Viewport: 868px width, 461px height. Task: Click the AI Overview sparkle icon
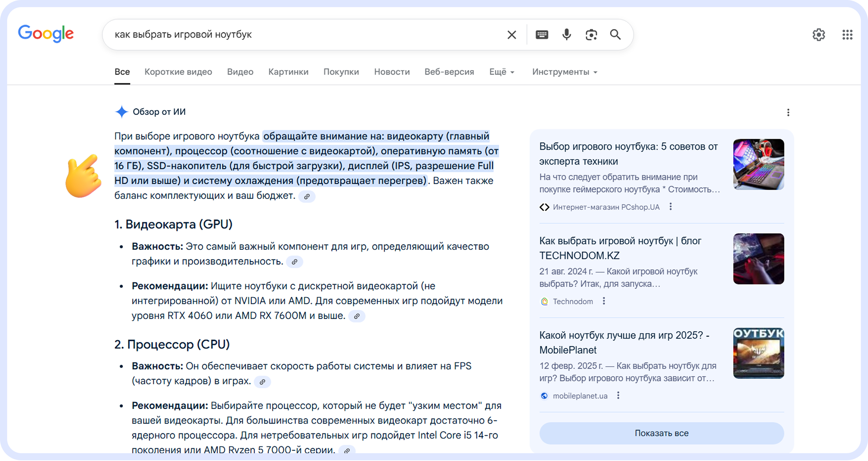click(x=121, y=112)
